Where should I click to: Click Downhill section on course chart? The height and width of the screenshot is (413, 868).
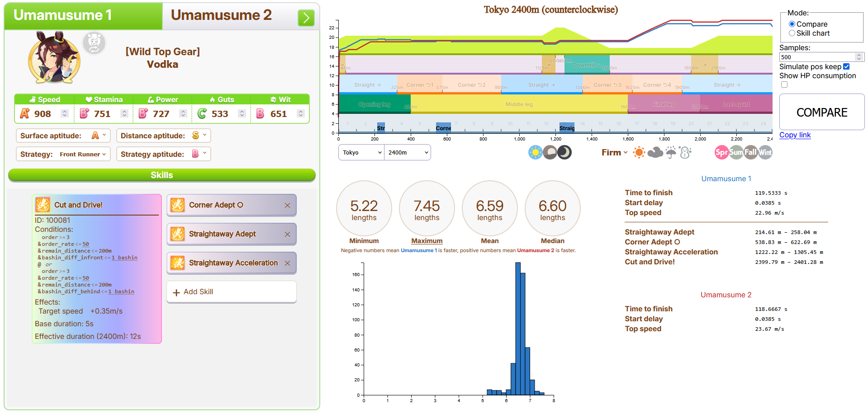(x=587, y=65)
